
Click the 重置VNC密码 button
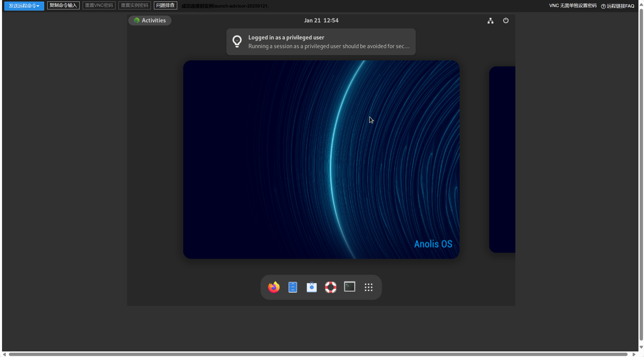pyautogui.click(x=99, y=5)
